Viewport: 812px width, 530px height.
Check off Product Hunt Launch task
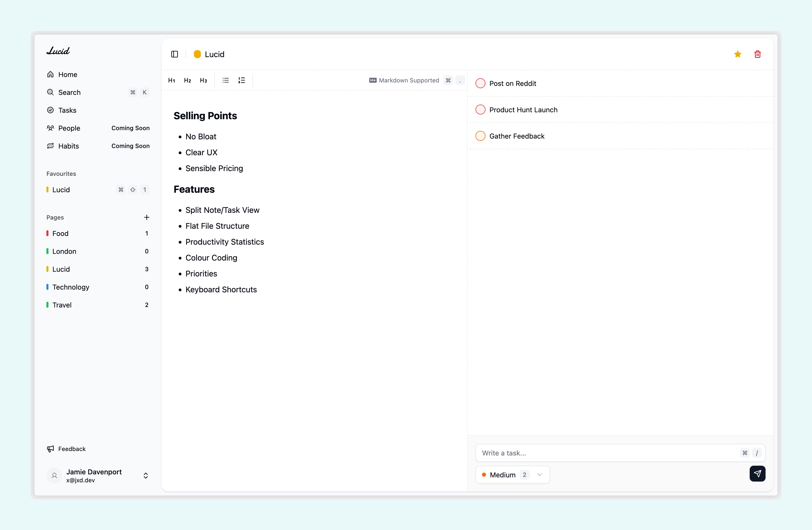pyautogui.click(x=480, y=110)
